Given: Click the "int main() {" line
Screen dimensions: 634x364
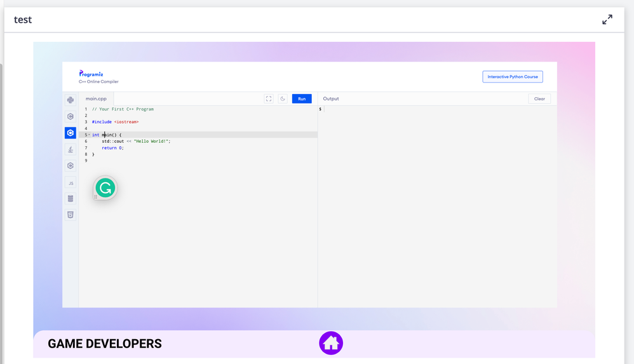Looking at the screenshot, I should pyautogui.click(x=106, y=135).
